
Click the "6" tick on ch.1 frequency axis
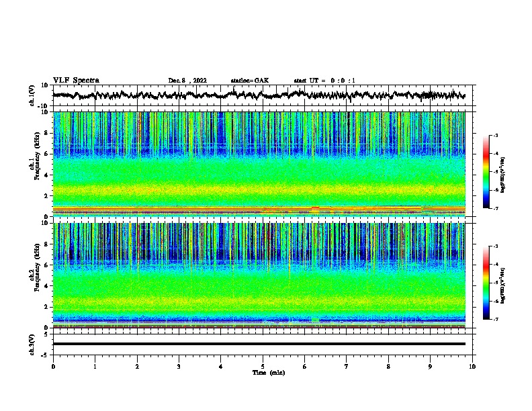(46, 154)
